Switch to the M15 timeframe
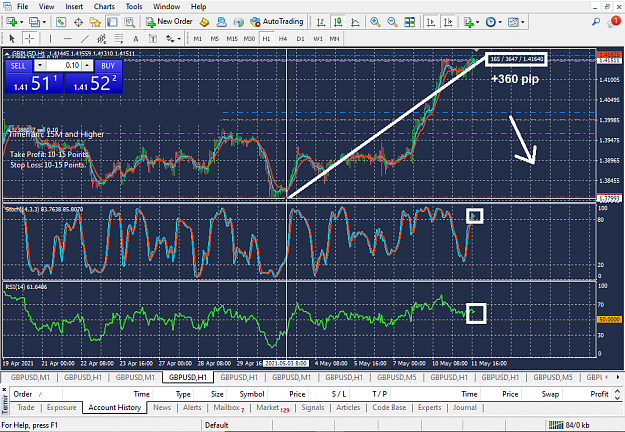This screenshot has height=432, width=625. [x=232, y=39]
